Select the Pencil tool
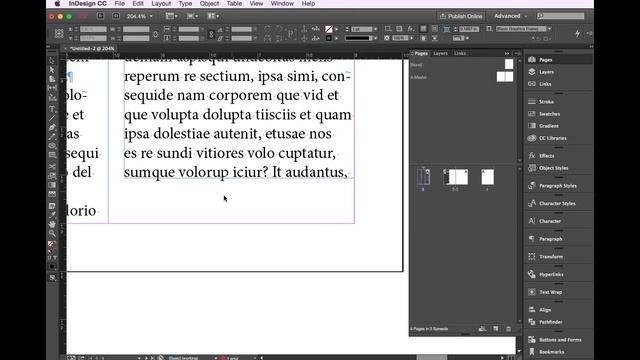Image resolution: width=640 pixels, height=360 pixels. (x=52, y=136)
